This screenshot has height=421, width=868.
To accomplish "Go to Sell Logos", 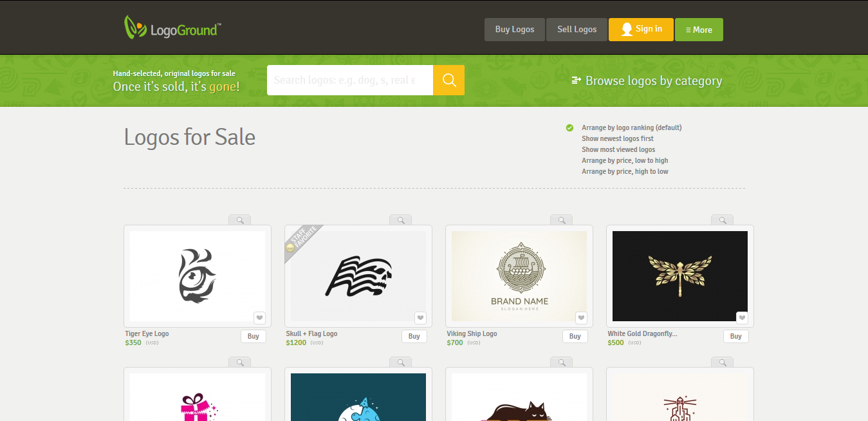I will [577, 30].
